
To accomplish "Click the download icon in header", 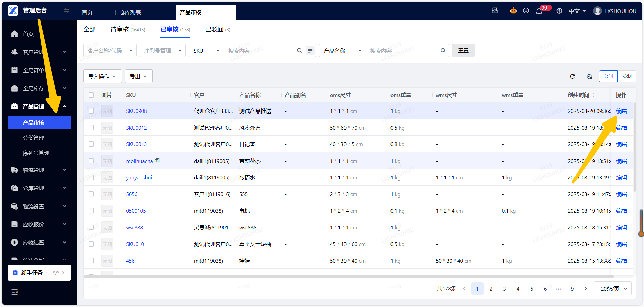I will coord(526,11).
